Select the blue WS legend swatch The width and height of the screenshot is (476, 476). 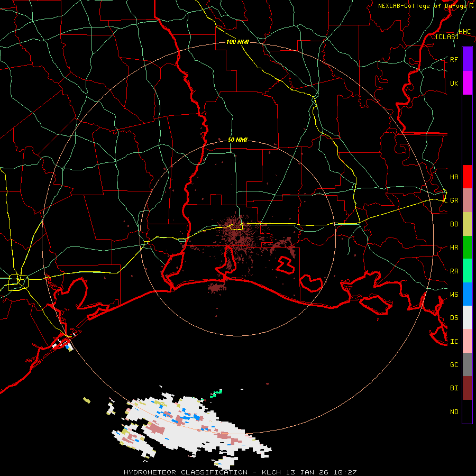click(467, 294)
